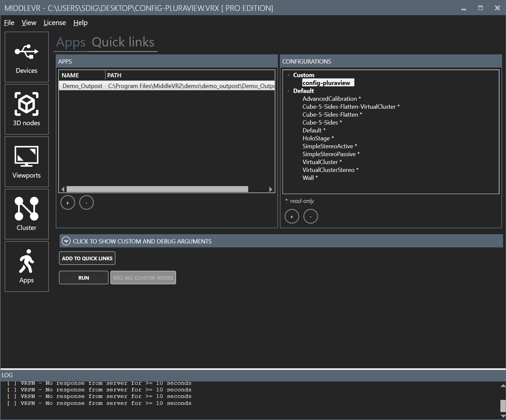Switch to the Viewports panel
The height and width of the screenshot is (420, 506).
pyautogui.click(x=27, y=162)
